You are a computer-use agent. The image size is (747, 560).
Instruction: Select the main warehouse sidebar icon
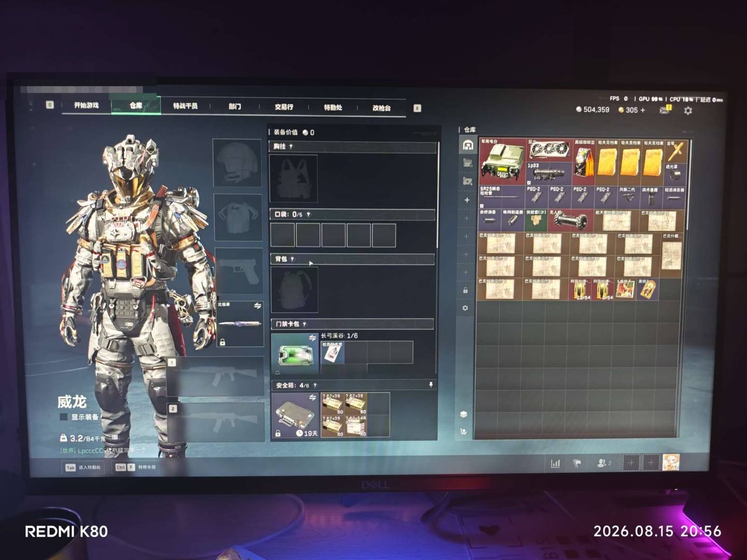(x=468, y=145)
